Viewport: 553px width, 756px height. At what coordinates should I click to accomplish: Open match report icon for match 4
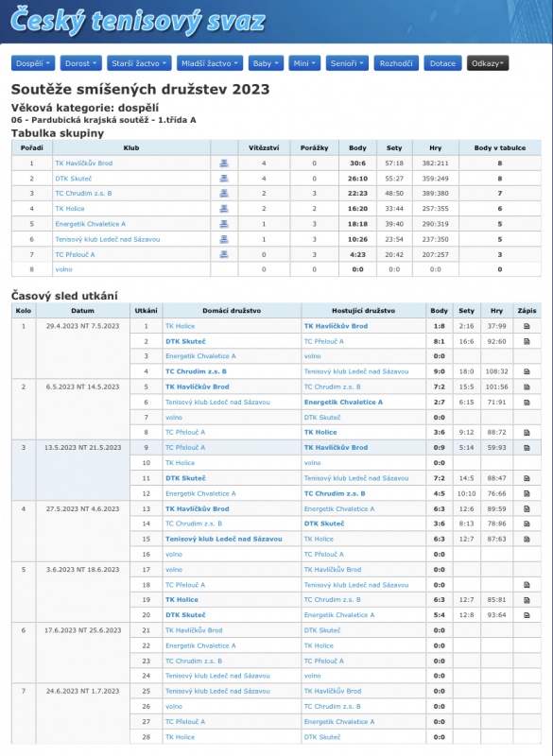[x=527, y=371]
